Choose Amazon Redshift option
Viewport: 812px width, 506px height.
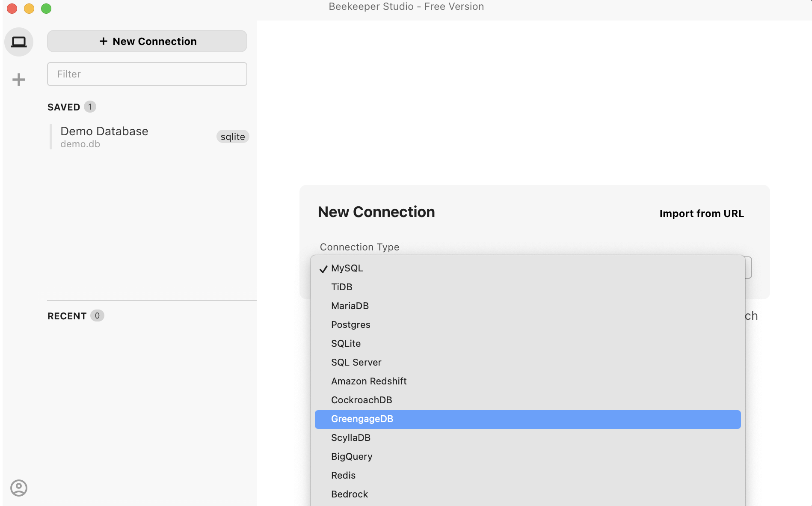tap(528, 381)
